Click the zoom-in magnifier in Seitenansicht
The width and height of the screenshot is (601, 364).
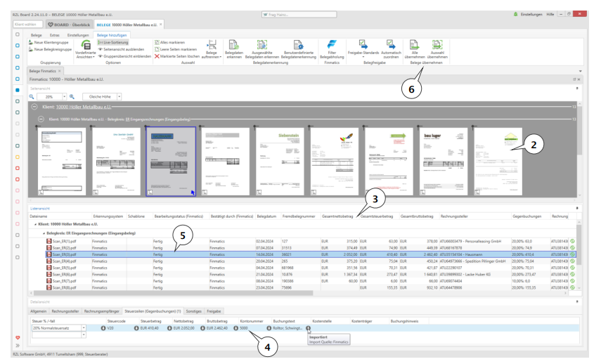(72, 96)
